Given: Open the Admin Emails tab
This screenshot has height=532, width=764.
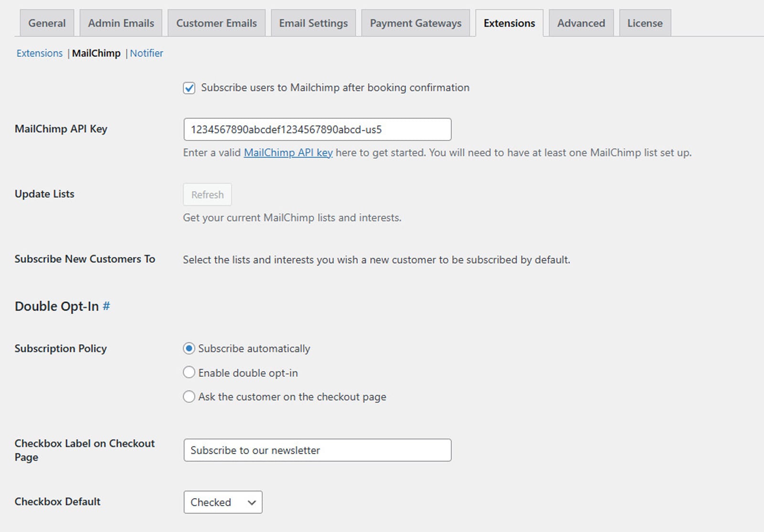Looking at the screenshot, I should (x=120, y=22).
